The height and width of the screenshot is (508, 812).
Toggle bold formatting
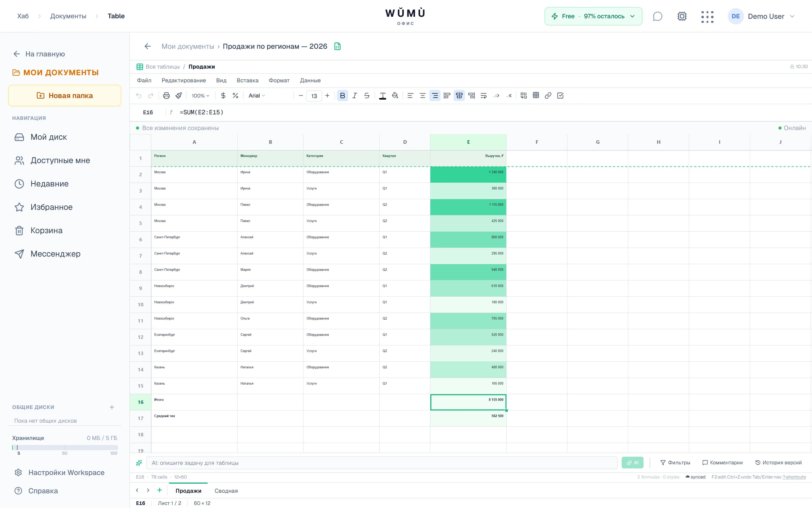point(343,96)
